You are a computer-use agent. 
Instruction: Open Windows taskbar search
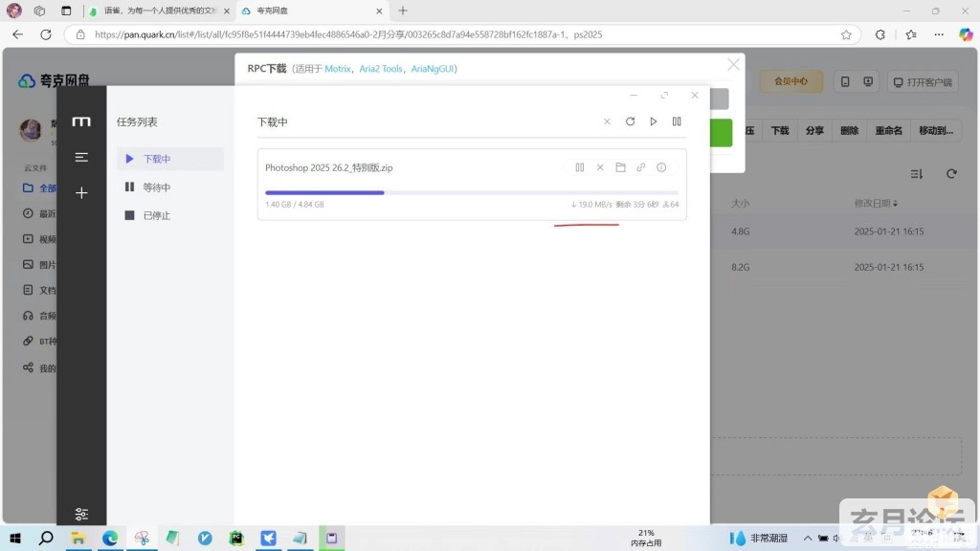[x=46, y=538]
